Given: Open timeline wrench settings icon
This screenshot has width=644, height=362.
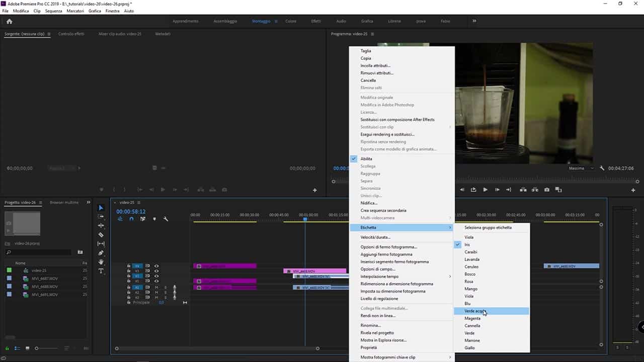Looking at the screenshot, I should click(166, 219).
